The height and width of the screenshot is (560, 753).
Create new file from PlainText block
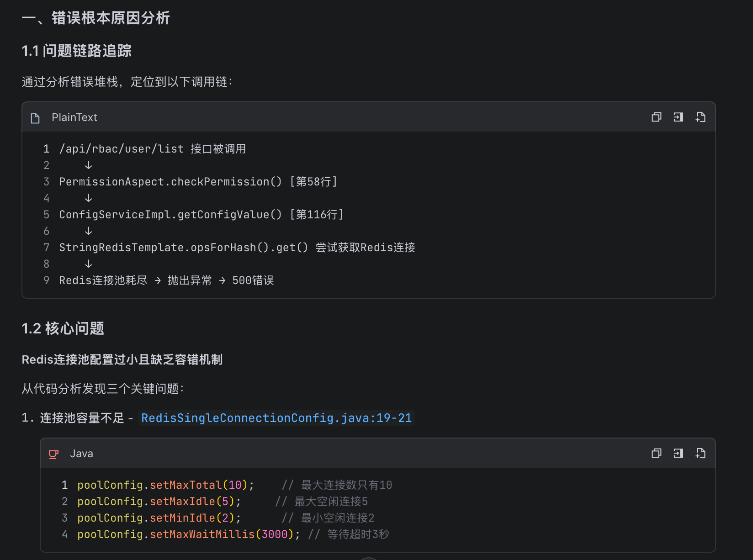(700, 117)
